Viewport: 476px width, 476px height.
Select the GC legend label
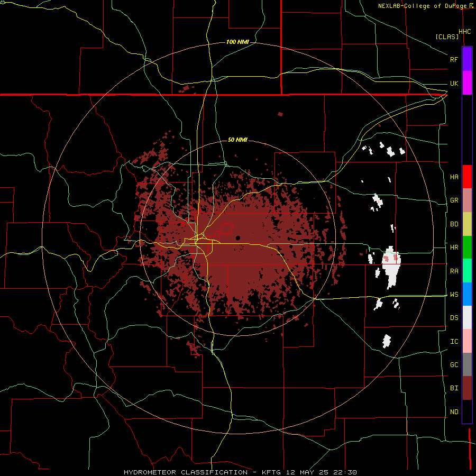click(454, 365)
